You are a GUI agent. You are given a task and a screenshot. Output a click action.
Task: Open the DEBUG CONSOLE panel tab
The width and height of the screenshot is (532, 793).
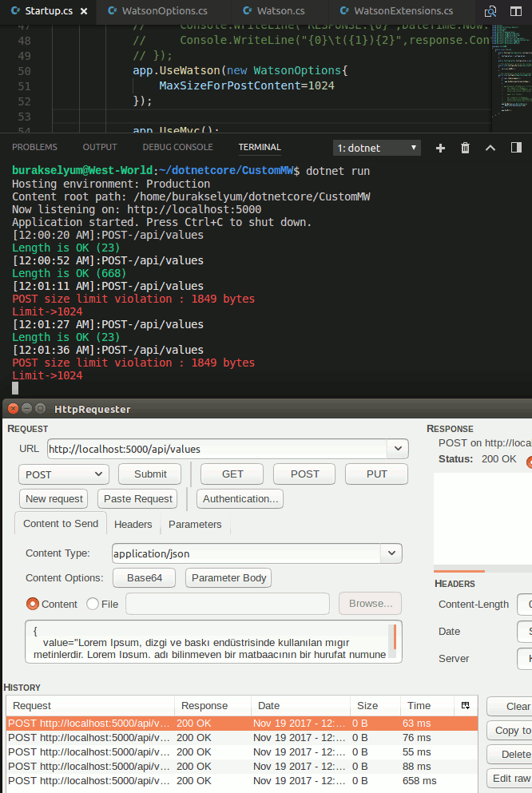click(x=177, y=147)
